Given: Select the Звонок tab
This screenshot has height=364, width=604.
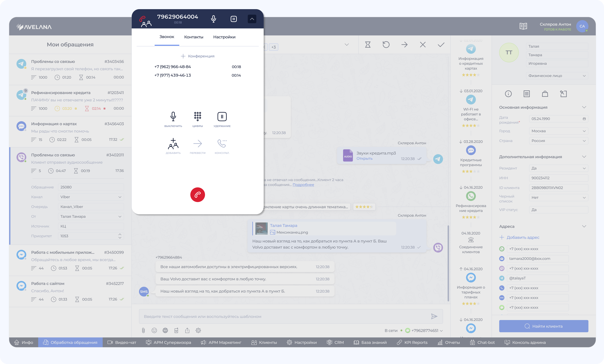Looking at the screenshot, I should pyautogui.click(x=167, y=37).
